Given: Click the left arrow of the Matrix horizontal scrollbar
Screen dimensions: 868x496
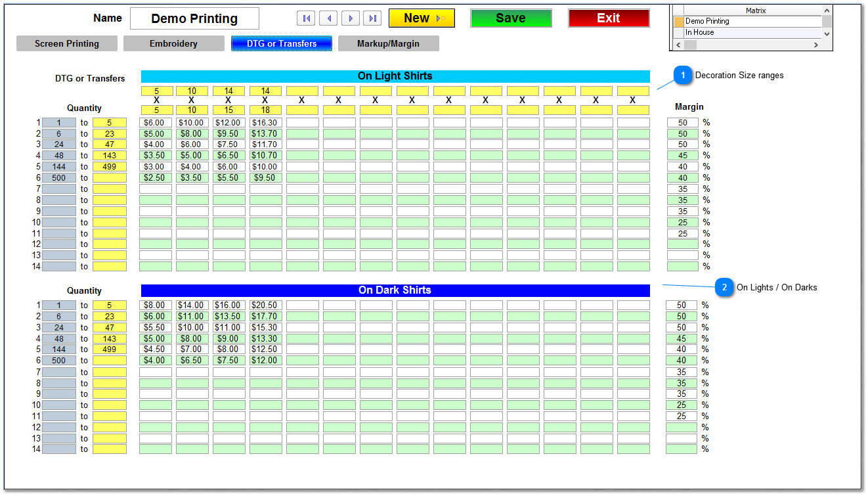Looking at the screenshot, I should [x=678, y=45].
